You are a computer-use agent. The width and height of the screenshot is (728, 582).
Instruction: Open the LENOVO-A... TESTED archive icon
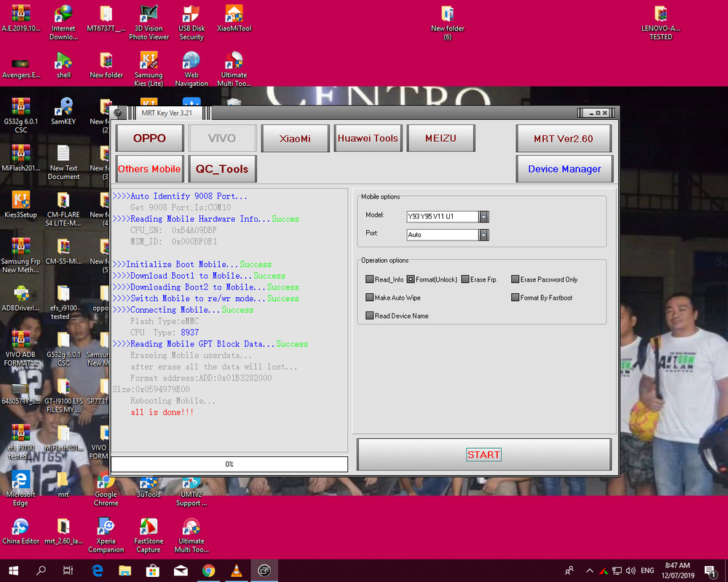coord(661,23)
